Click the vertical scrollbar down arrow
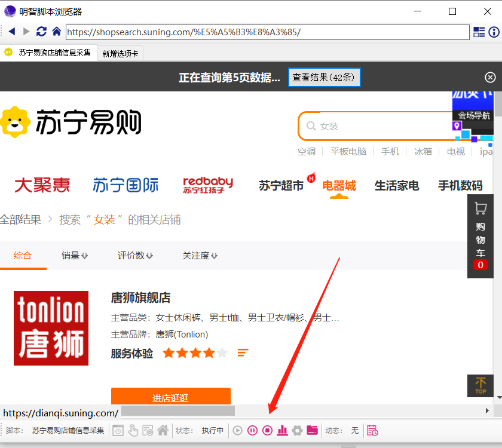The width and height of the screenshot is (502, 448). pyautogui.click(x=499, y=398)
